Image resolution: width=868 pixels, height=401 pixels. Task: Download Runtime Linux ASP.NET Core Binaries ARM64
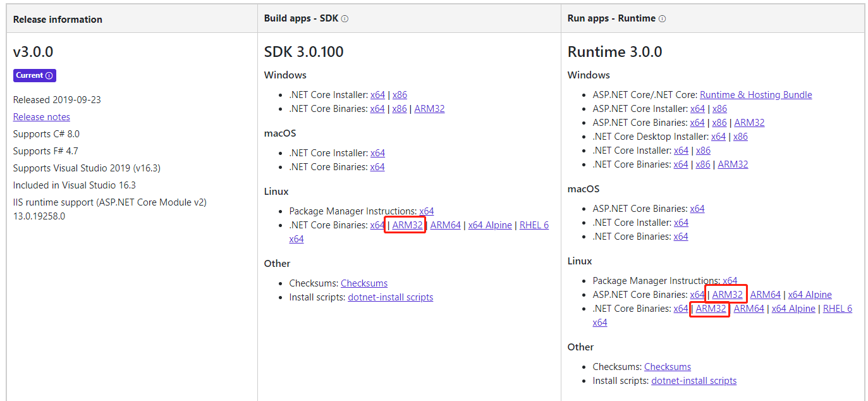coord(766,295)
